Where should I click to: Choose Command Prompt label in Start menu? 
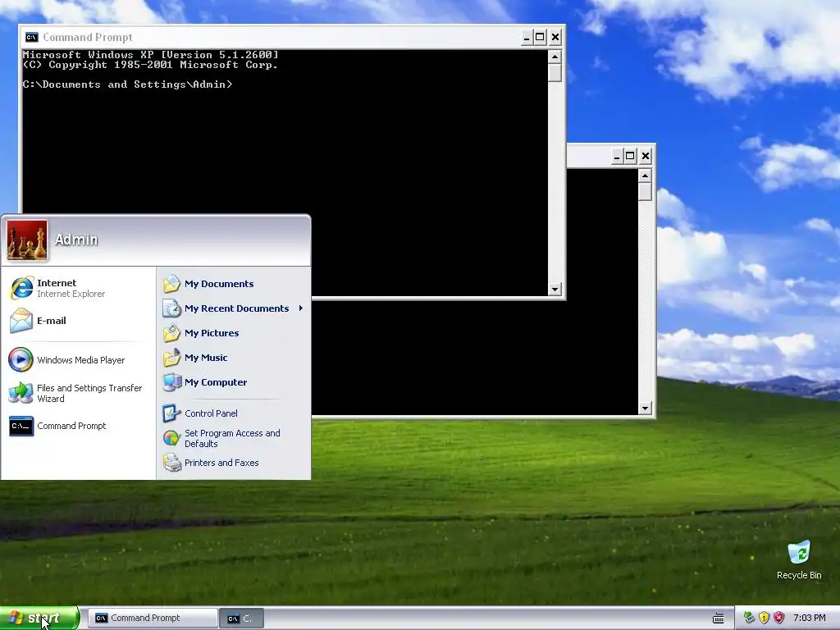tap(71, 426)
